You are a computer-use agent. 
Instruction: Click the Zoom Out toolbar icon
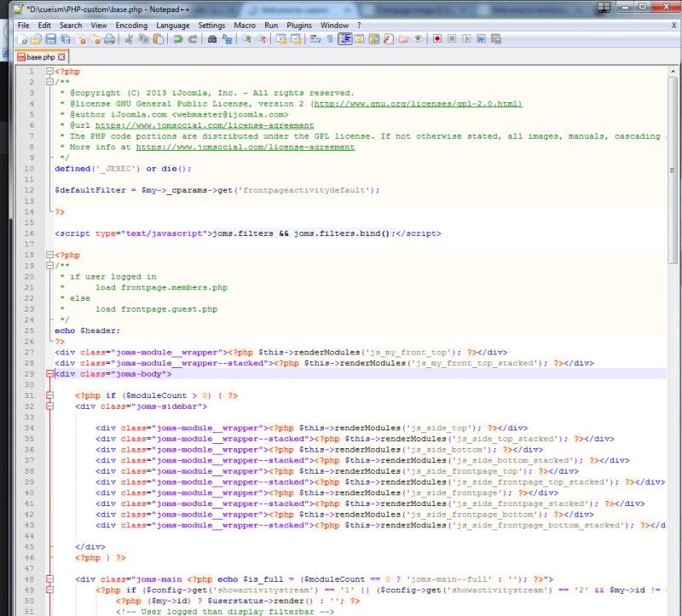[262, 39]
